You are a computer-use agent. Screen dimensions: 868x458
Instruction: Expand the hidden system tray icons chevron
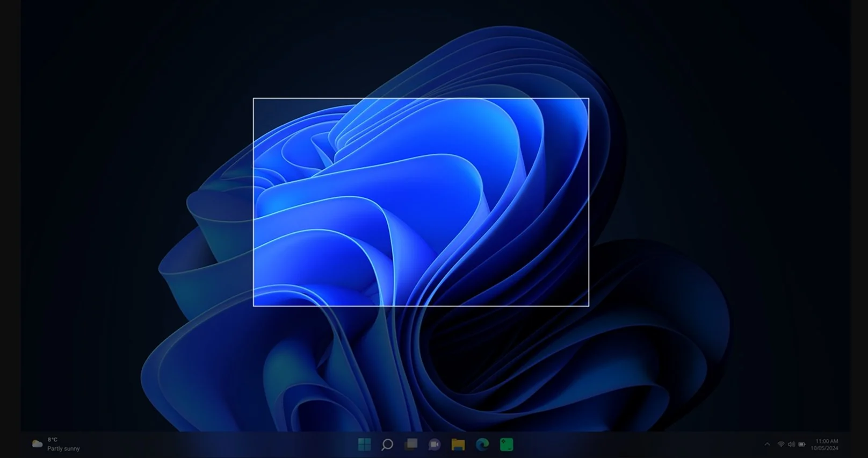point(767,445)
